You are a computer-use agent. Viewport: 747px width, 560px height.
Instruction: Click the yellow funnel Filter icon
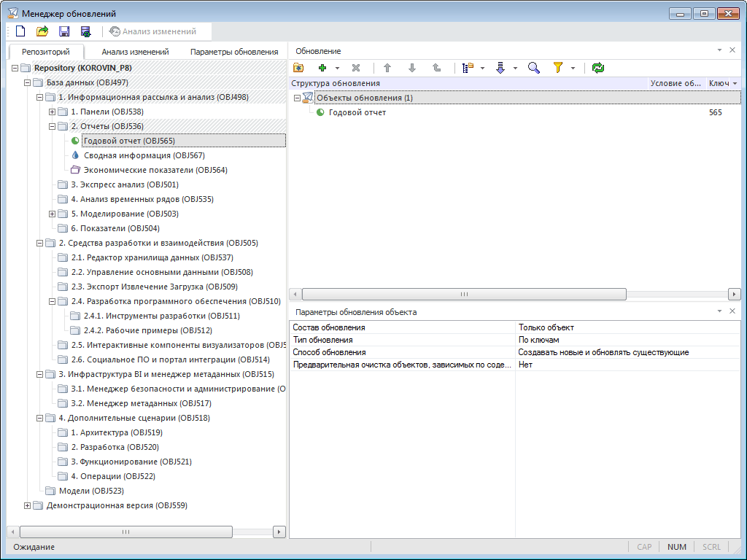coord(558,68)
